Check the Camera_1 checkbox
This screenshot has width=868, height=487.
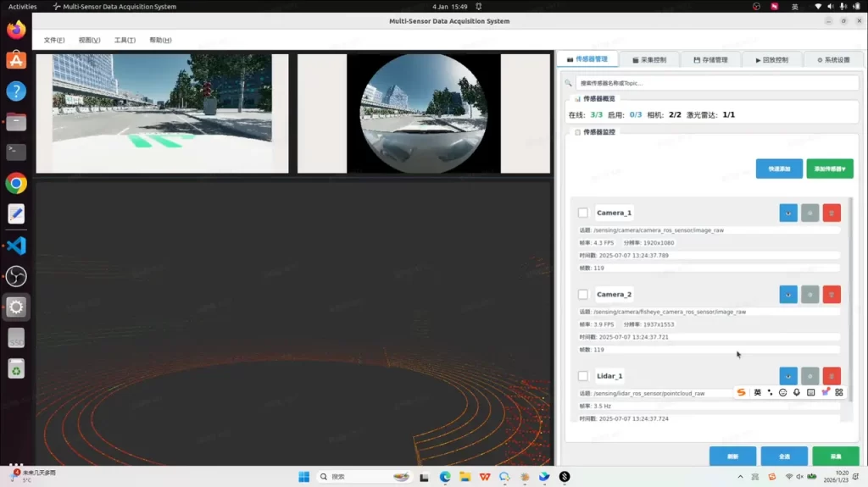tap(583, 213)
